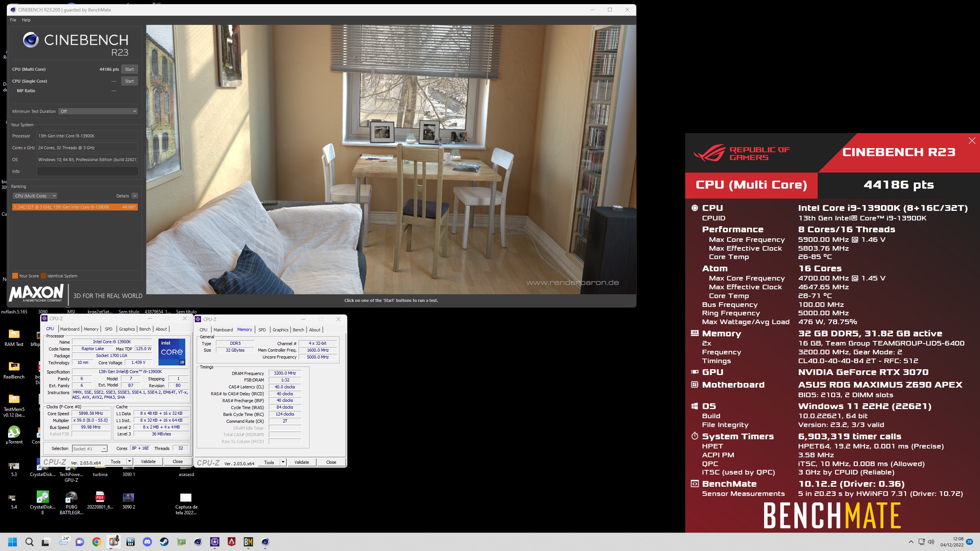Open Steam from the taskbar
This screenshot has height=551, width=980.
click(x=164, y=542)
